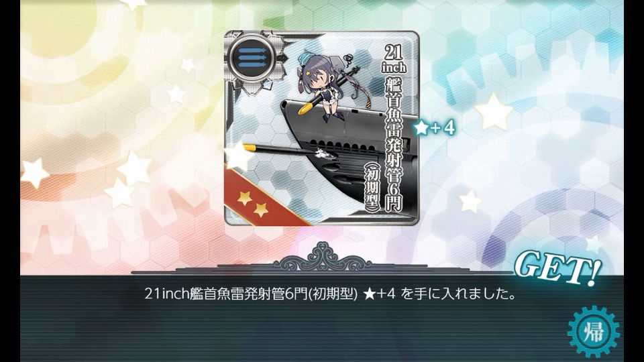Click the を手に入れました message ending text
The height and width of the screenshot is (362, 644).
pyautogui.click(x=458, y=294)
